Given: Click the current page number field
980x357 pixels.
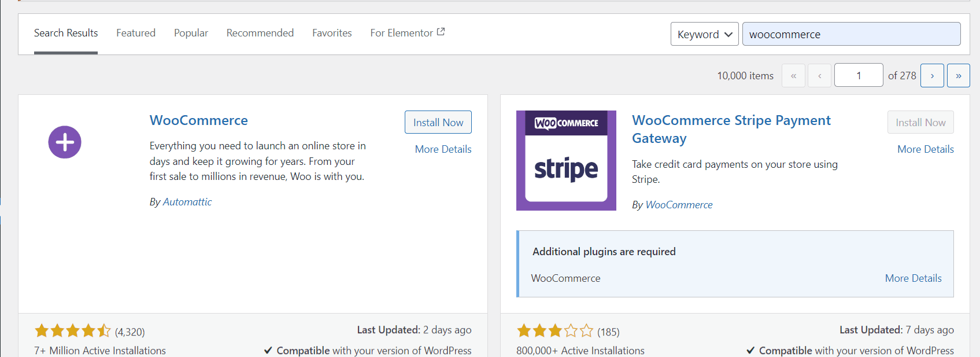Looking at the screenshot, I should (859, 75).
